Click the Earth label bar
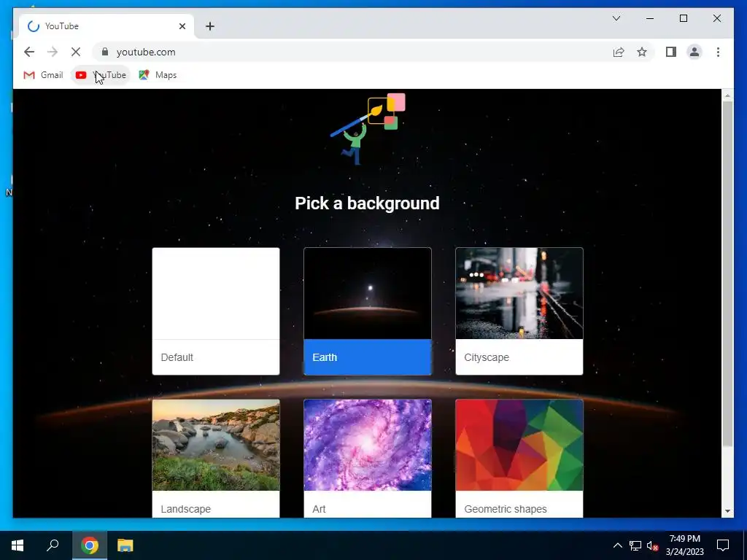Screen dimensions: 747x560 point(368,357)
